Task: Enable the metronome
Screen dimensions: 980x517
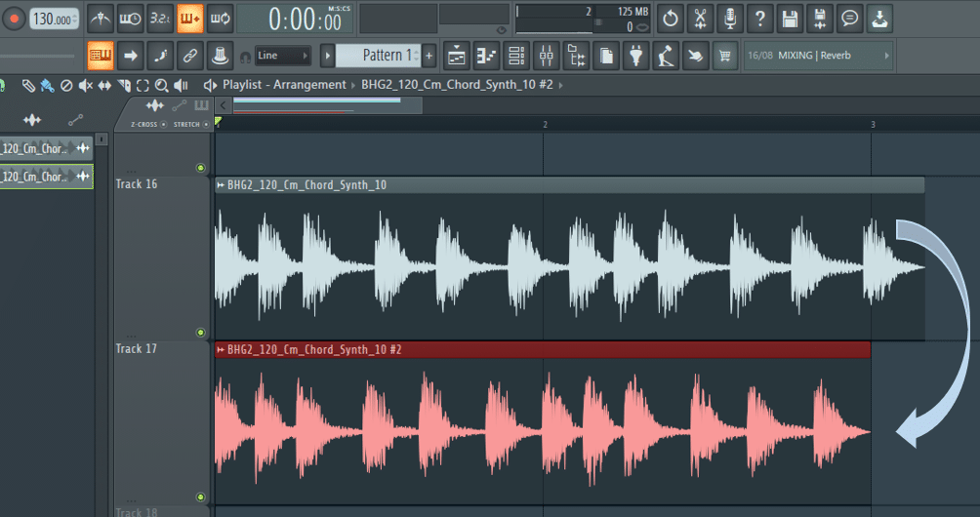Action: (100, 19)
